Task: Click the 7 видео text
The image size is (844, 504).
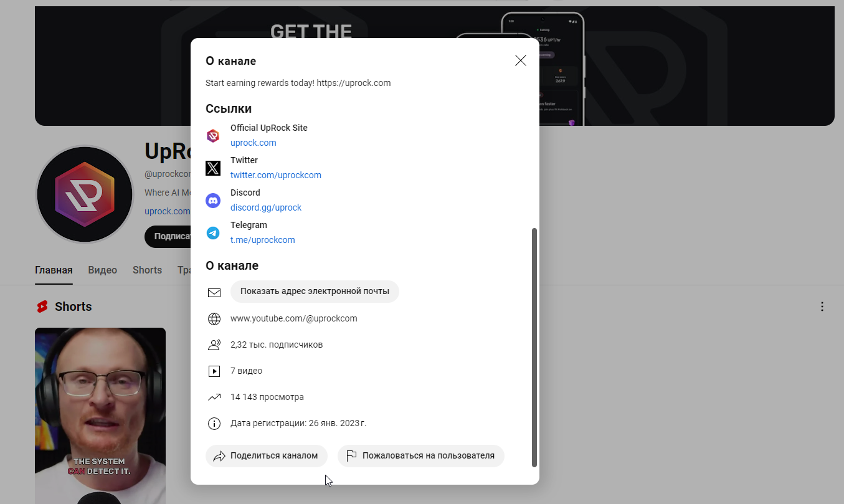Action: 246,371
